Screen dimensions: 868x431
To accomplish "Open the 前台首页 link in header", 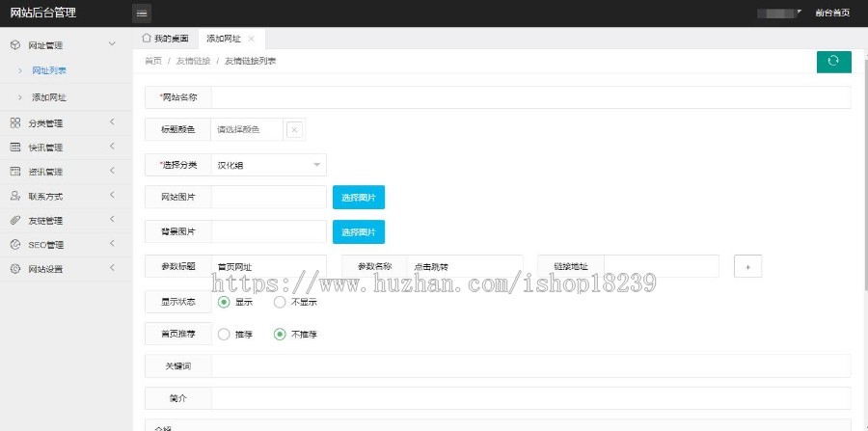I will tap(832, 13).
